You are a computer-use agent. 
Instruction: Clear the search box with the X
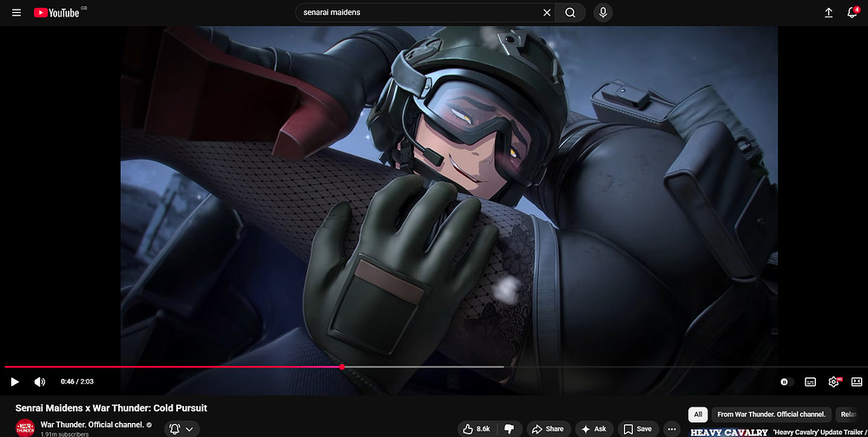(x=546, y=13)
